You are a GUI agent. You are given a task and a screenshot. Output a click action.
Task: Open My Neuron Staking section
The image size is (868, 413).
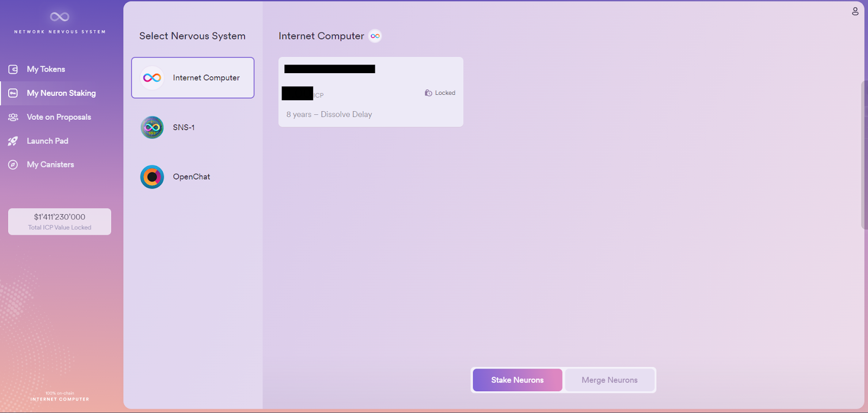pyautogui.click(x=61, y=93)
